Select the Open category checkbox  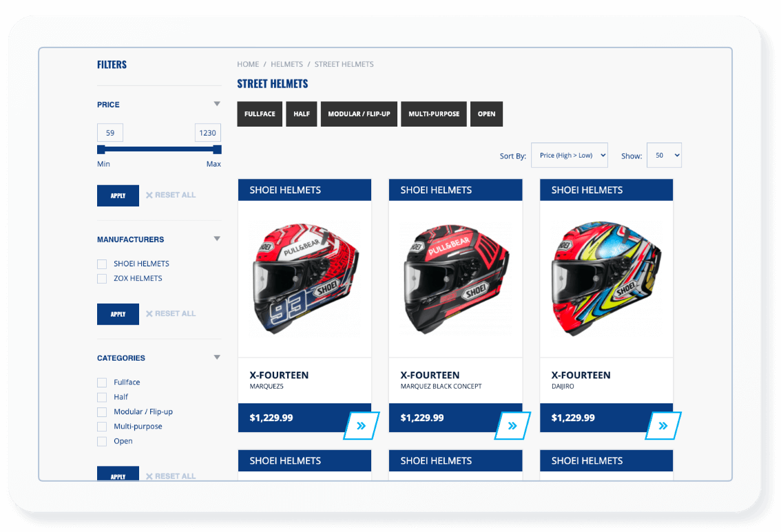click(x=102, y=441)
